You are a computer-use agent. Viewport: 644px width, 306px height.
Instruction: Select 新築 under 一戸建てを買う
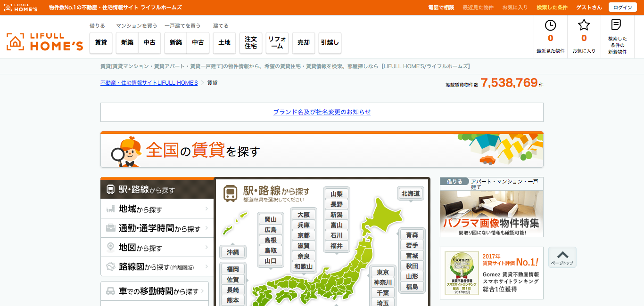(x=176, y=42)
